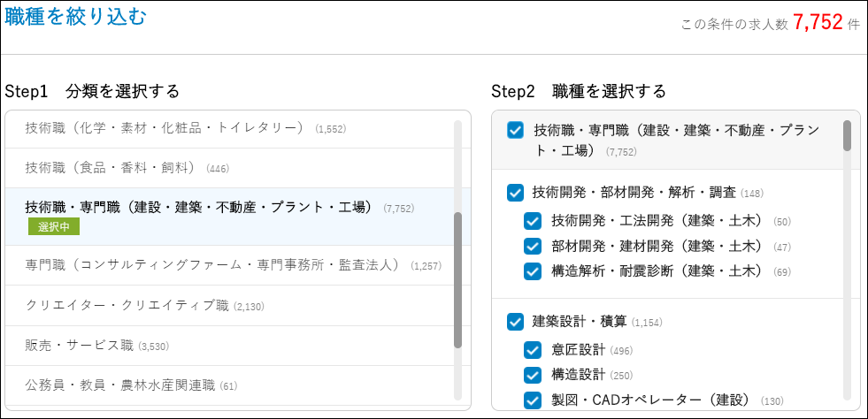Uncheck 構造解析・耐震診断(建築・土木) checkbox

pos(533,270)
